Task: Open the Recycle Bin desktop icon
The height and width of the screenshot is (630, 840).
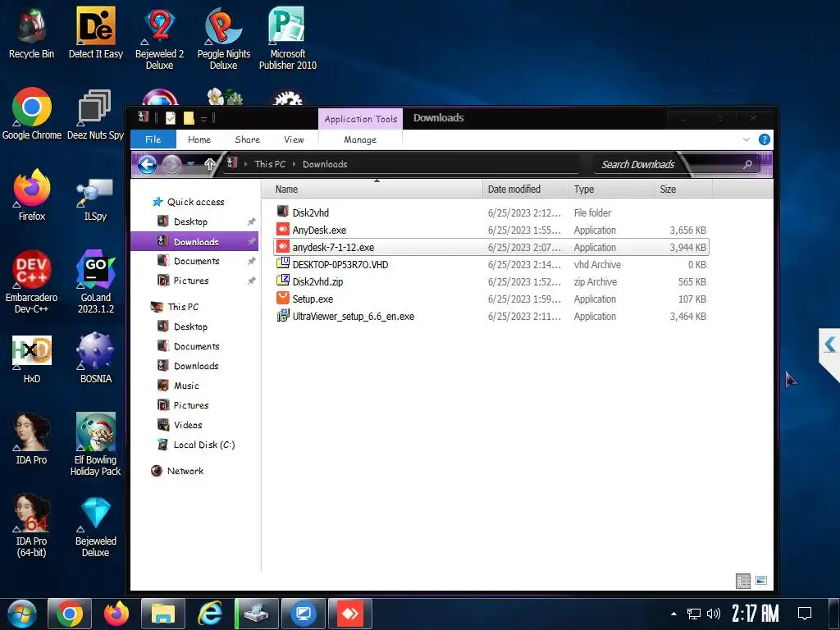Action: pos(32,33)
